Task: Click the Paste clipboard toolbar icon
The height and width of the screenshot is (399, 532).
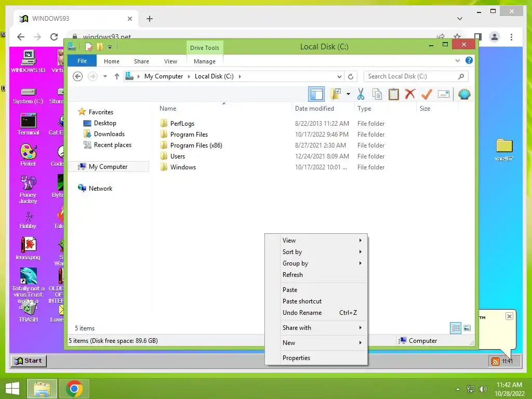Action: tap(394, 94)
